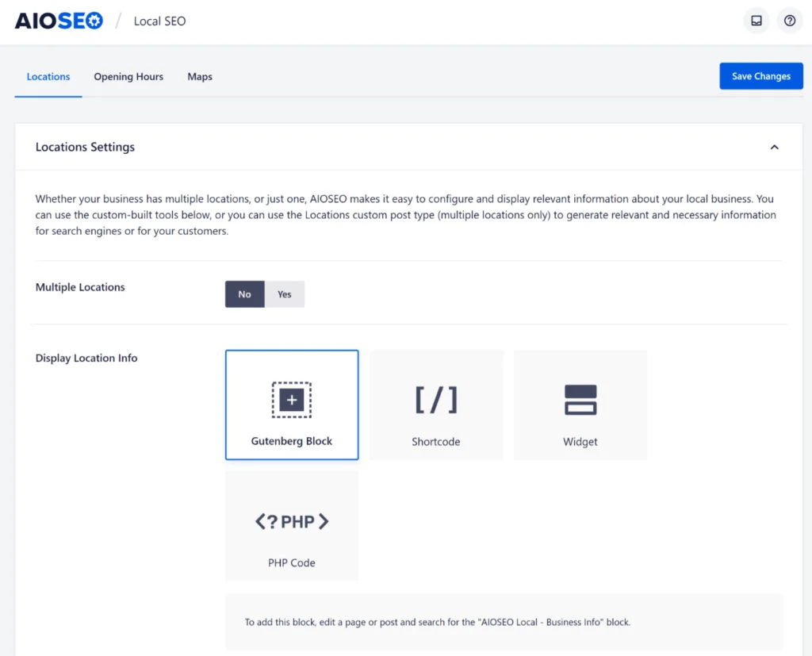Set Multiple Locations to No
The image size is (812, 656).
point(245,294)
